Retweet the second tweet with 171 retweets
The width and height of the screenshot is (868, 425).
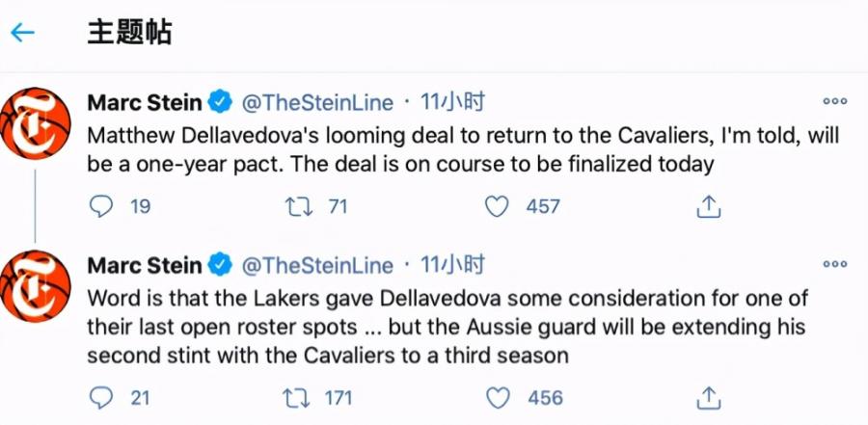pyautogui.click(x=301, y=397)
